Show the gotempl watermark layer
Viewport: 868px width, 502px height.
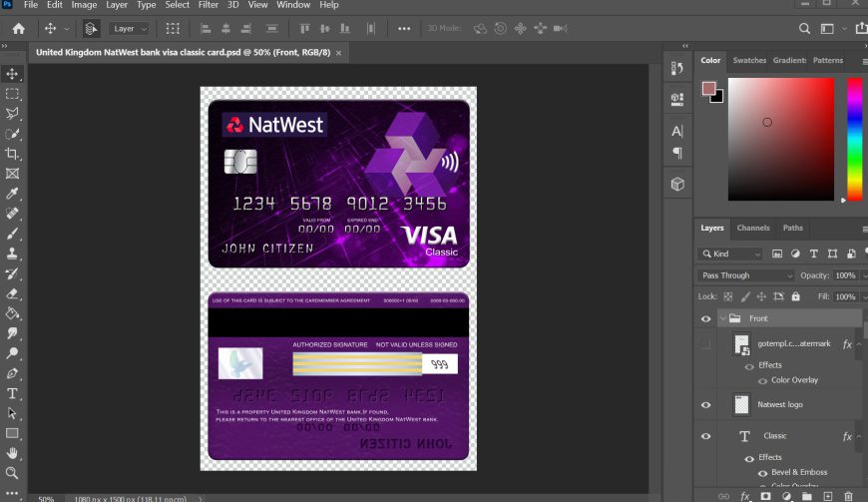click(705, 344)
